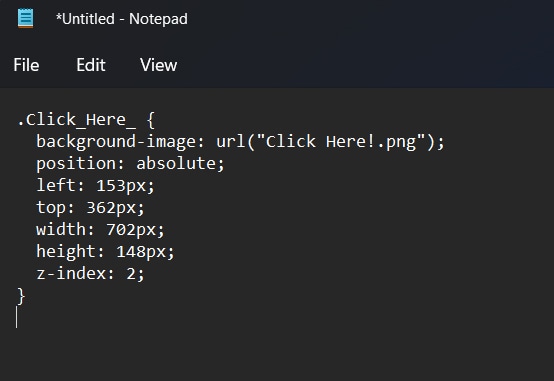Click on the word height
The width and height of the screenshot is (554, 381).
66,252
